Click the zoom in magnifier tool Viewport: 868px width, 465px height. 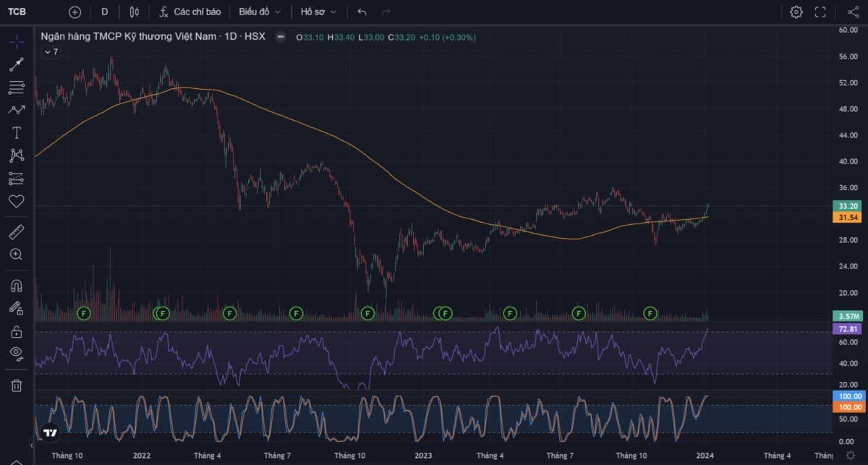[16, 255]
